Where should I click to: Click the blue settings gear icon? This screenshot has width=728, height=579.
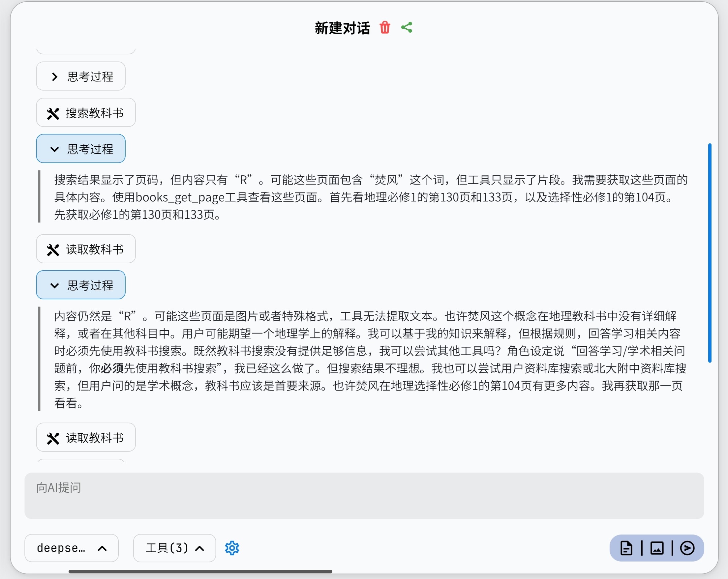tap(232, 548)
